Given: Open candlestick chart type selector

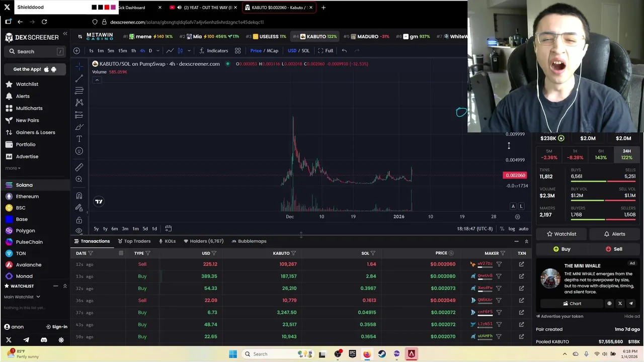Looking at the screenshot, I should click(180, 50).
